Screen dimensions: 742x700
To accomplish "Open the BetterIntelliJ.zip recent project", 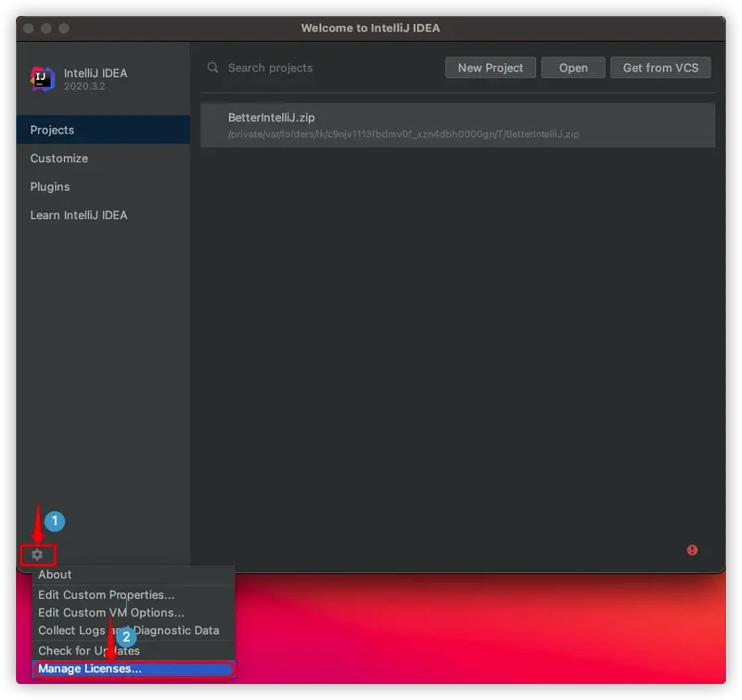I will (457, 125).
